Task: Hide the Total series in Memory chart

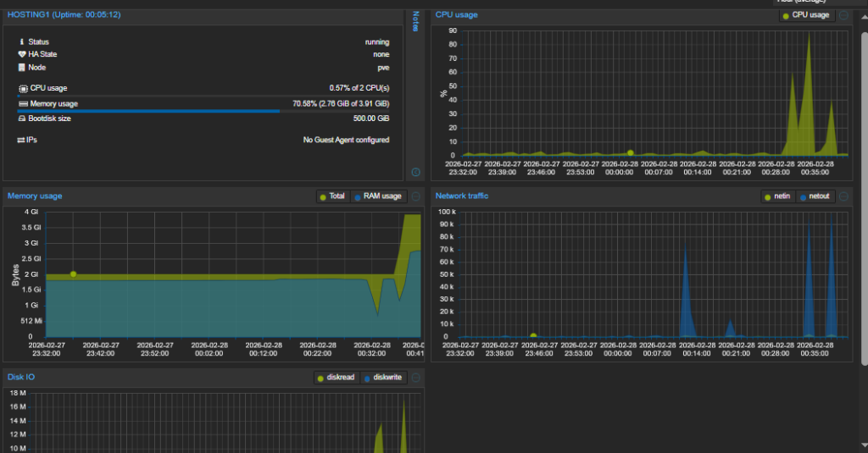Action: (x=331, y=196)
